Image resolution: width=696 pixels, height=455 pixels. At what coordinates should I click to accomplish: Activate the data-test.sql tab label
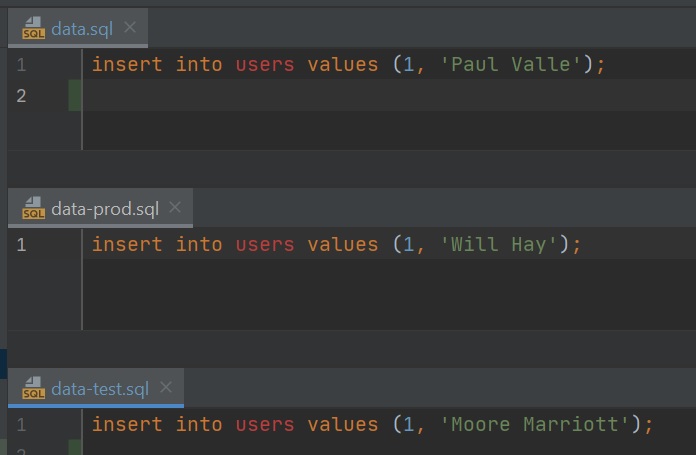(x=100, y=388)
